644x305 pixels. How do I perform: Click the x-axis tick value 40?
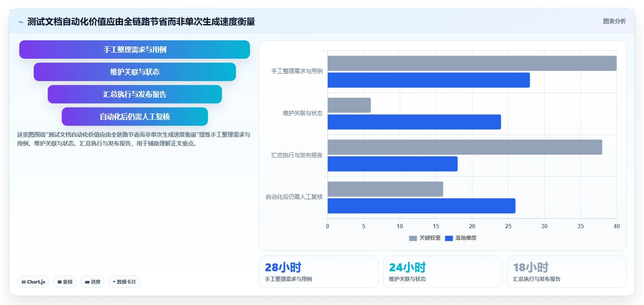(616, 226)
